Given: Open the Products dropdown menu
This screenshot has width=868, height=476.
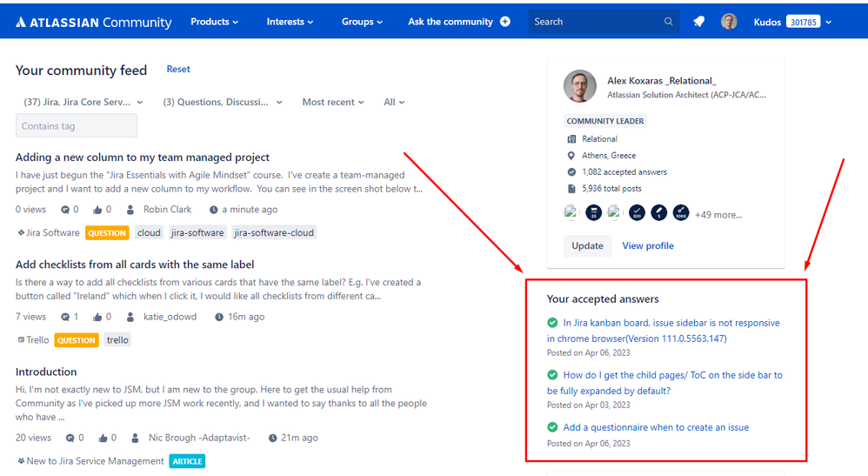Looking at the screenshot, I should coord(214,22).
